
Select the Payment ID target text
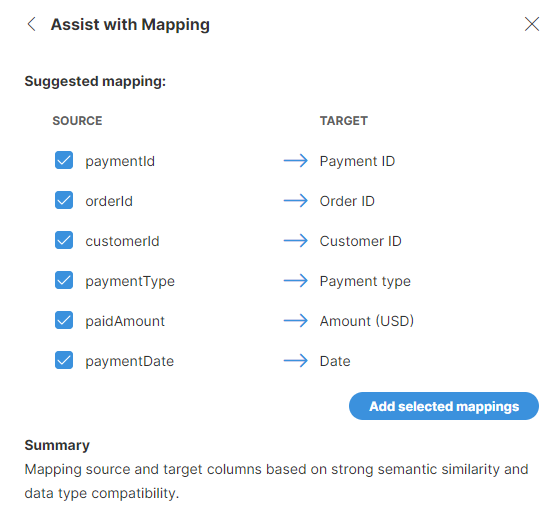pyautogui.click(x=357, y=161)
